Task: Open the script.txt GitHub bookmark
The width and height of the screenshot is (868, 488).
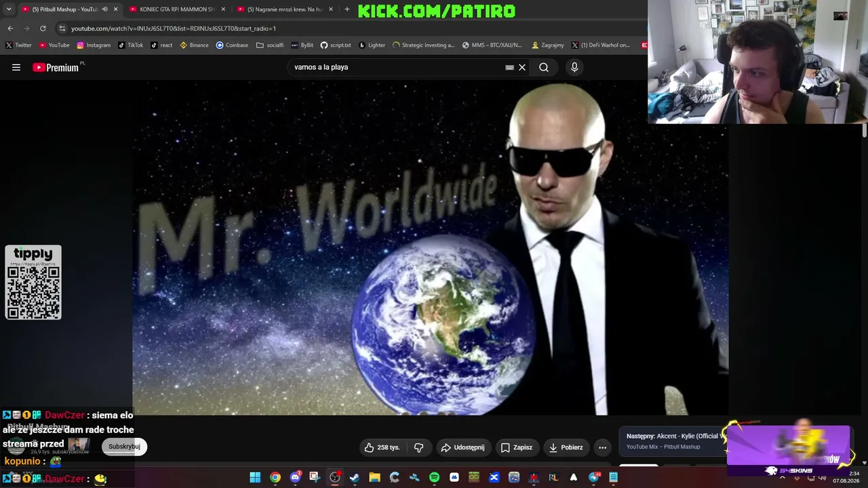Action: (x=336, y=45)
